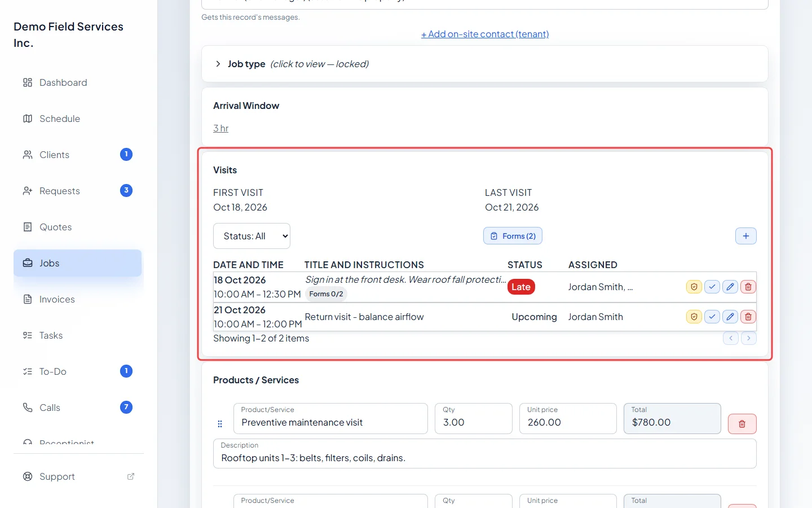
Task: Open Quotes from the sidebar
Action: (x=78, y=227)
